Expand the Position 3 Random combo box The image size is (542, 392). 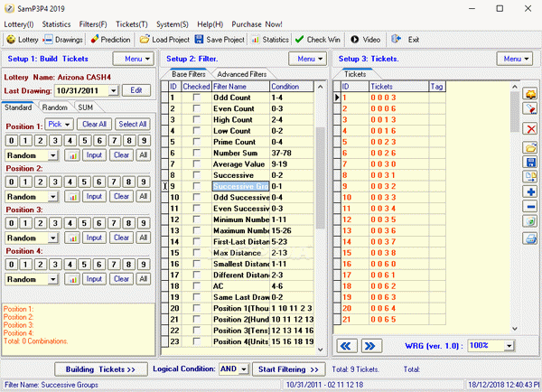click(52, 238)
